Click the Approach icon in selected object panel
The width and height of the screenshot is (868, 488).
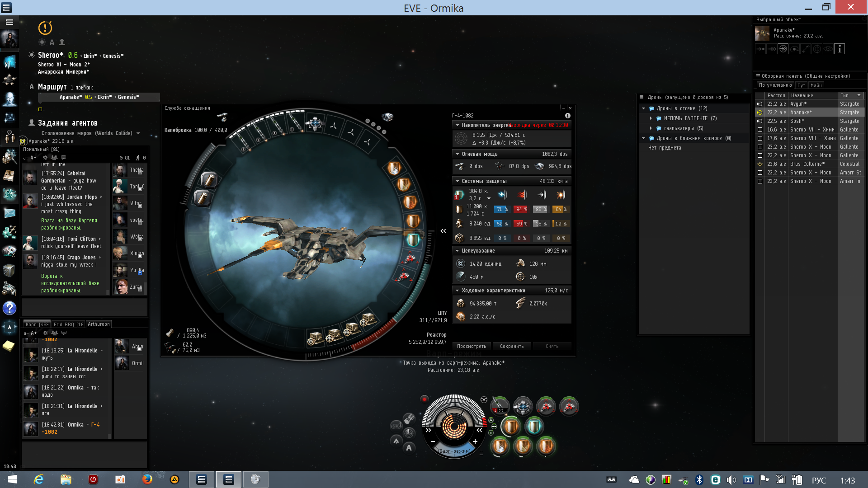click(761, 49)
